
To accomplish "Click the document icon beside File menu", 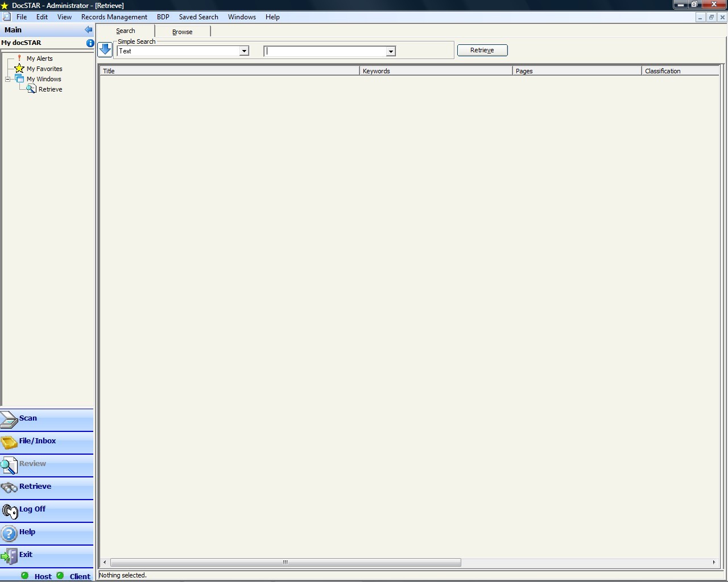I will (7, 17).
